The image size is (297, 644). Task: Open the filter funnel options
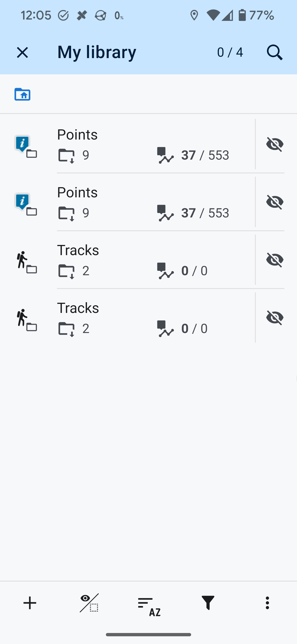coord(208,603)
